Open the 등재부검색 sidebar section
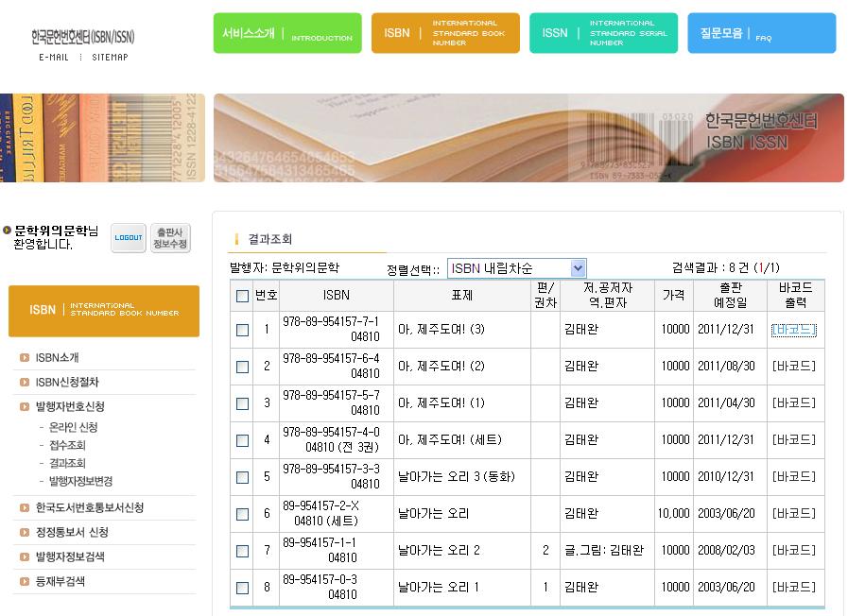 coord(60,582)
